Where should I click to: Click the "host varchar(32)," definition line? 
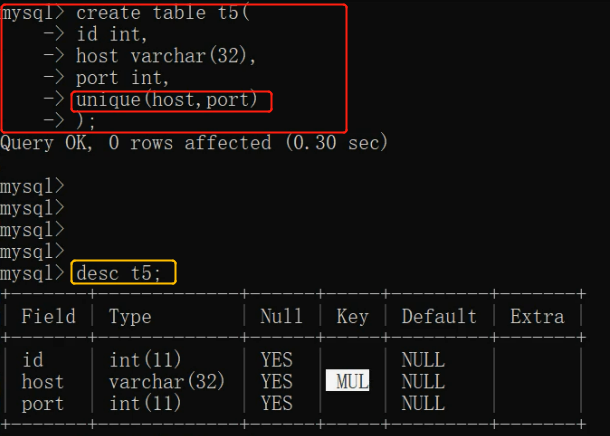[166, 57]
